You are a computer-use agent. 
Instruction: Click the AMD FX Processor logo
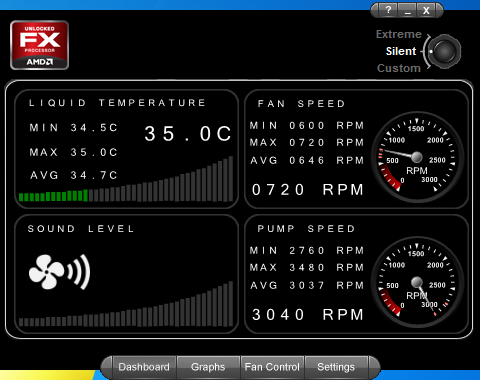(x=40, y=45)
